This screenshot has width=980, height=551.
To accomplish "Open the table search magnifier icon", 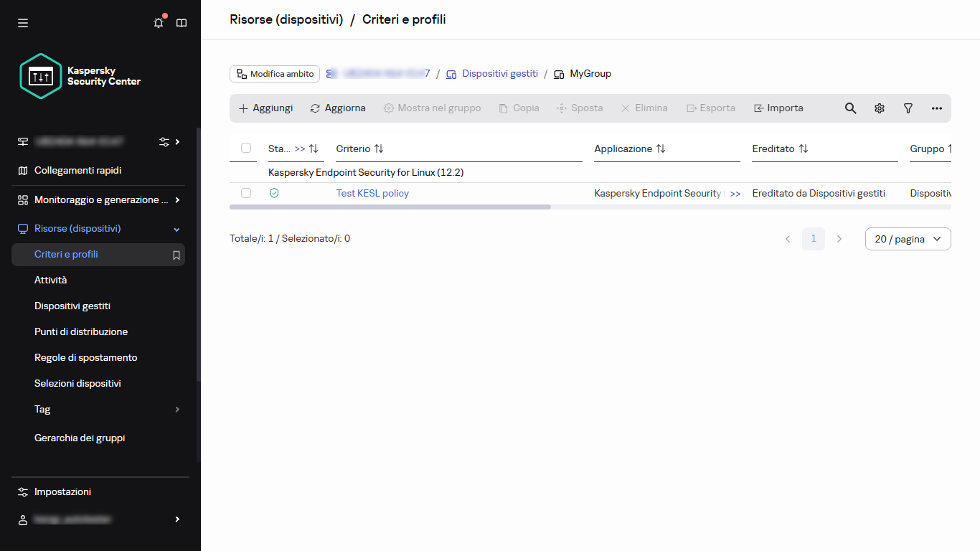I will (850, 108).
